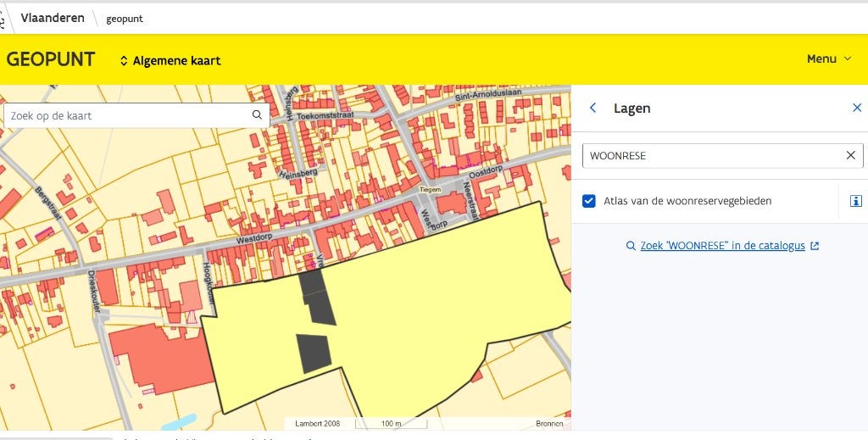Click the GEOPUNT logo
This screenshot has width=868, height=440.
tap(50, 60)
